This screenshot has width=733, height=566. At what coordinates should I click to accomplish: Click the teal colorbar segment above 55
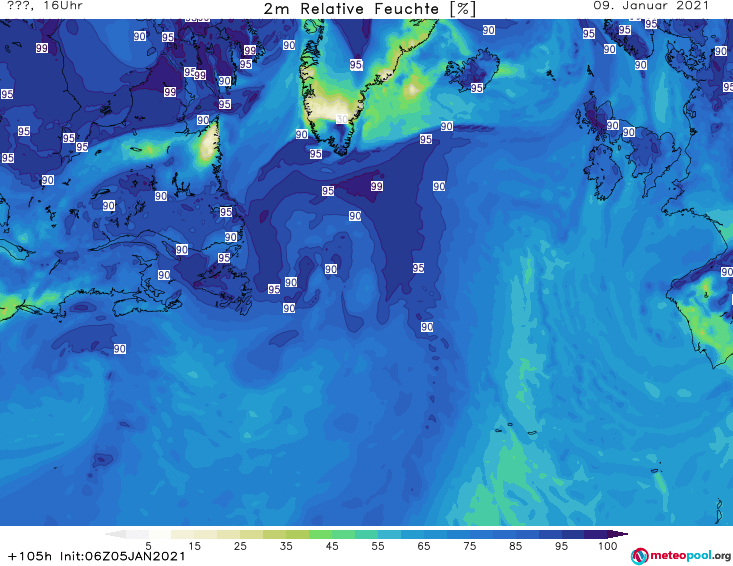pos(366,534)
